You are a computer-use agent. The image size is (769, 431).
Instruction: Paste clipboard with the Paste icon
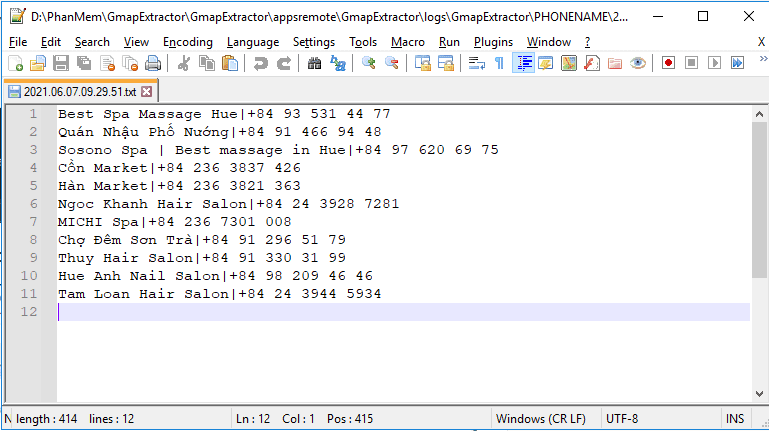(x=230, y=63)
